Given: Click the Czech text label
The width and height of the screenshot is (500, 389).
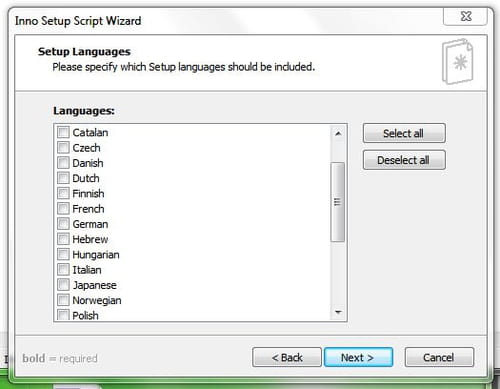Looking at the screenshot, I should [86, 148].
